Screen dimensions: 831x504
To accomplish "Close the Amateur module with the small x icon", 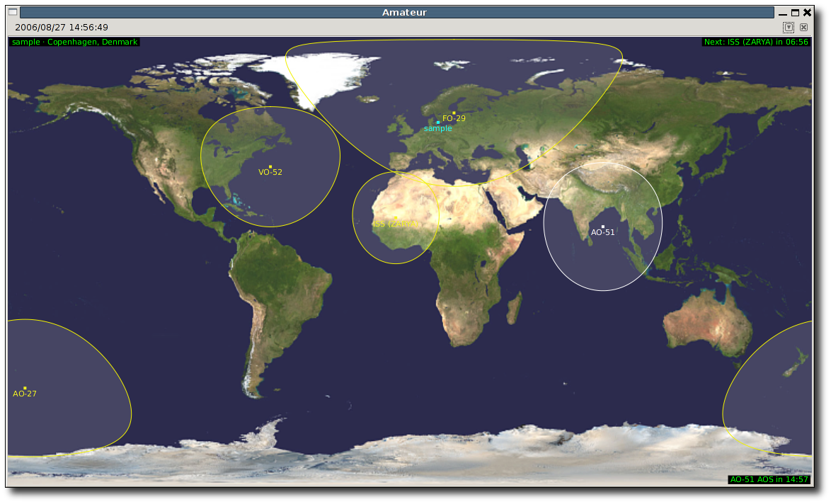I will [x=803, y=27].
